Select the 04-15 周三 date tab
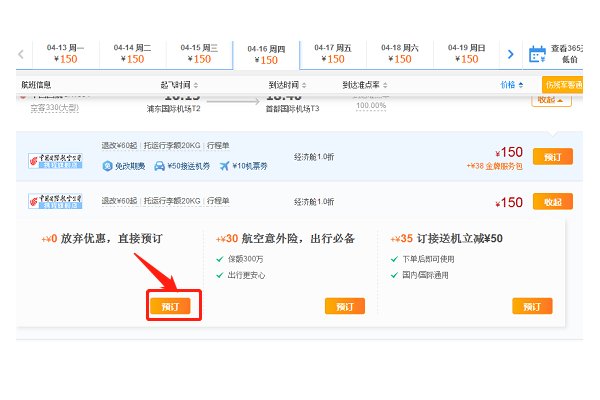The height and width of the screenshot is (400, 600). click(x=199, y=54)
